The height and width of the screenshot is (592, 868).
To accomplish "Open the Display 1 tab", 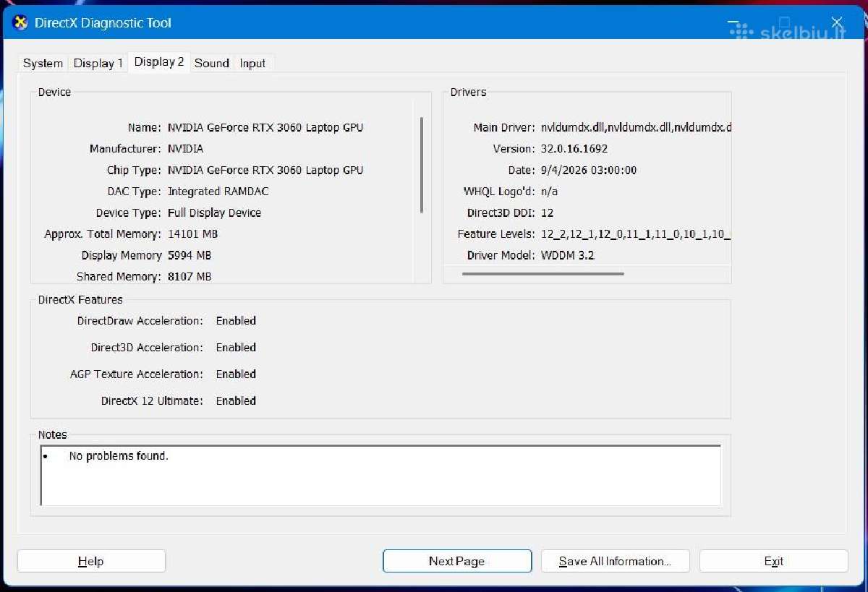I will click(98, 63).
